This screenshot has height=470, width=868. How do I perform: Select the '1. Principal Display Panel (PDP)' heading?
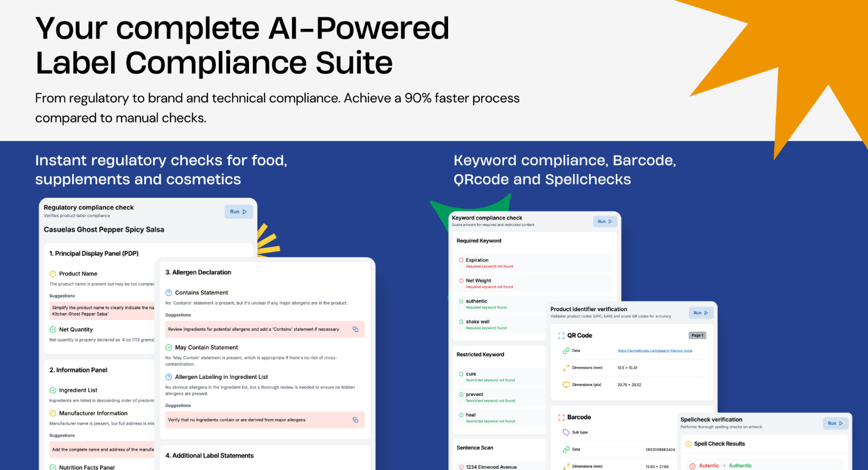(x=94, y=254)
